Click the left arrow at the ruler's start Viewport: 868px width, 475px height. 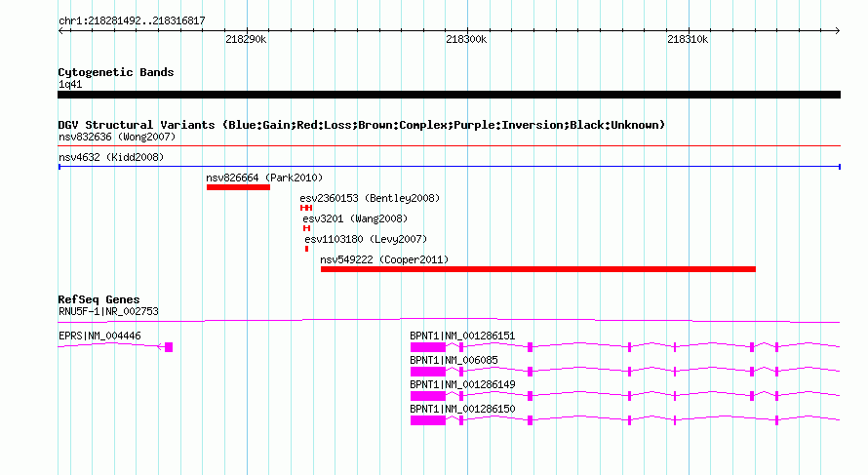click(x=60, y=31)
